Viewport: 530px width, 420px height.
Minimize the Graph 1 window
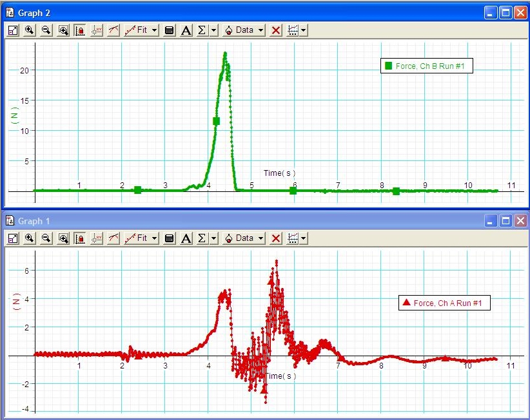pyautogui.click(x=491, y=221)
